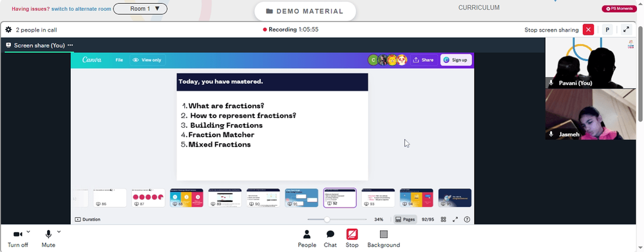644x252 pixels.
Task: Expand call to fullscreen
Action: [626, 30]
